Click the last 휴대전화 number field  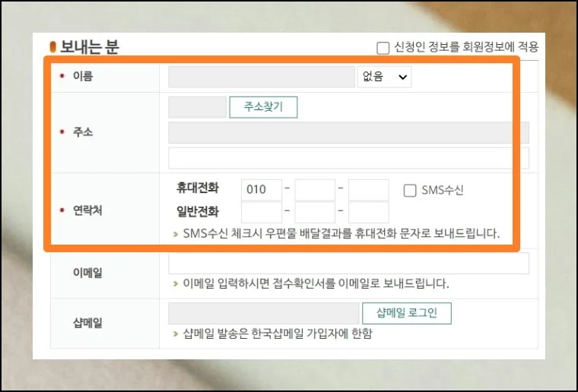pos(368,190)
